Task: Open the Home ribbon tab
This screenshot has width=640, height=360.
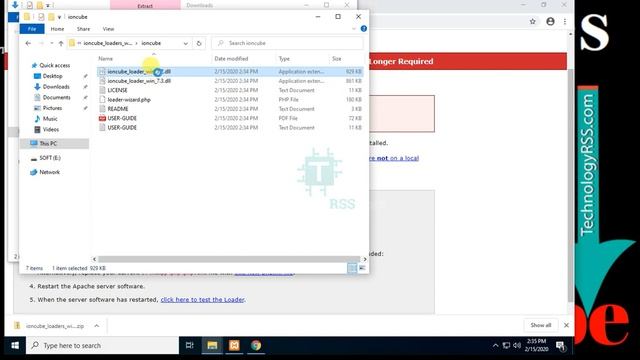Action: (57, 29)
